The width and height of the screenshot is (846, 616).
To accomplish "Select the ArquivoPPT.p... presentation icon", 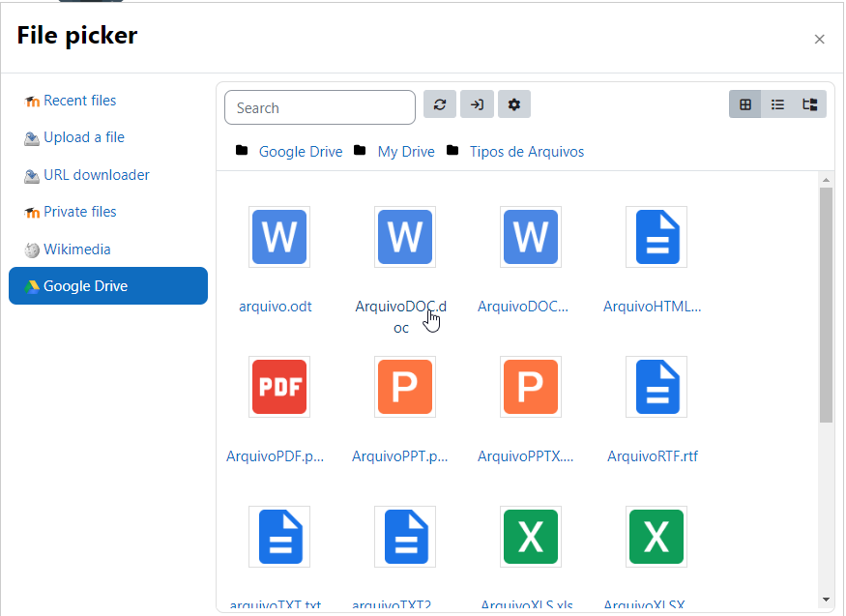I will (405, 387).
